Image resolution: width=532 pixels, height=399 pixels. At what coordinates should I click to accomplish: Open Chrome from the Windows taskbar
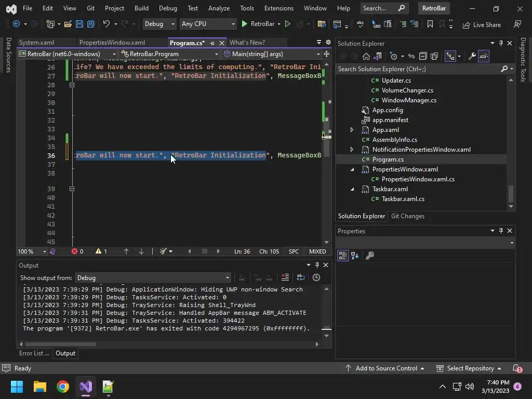point(63,387)
